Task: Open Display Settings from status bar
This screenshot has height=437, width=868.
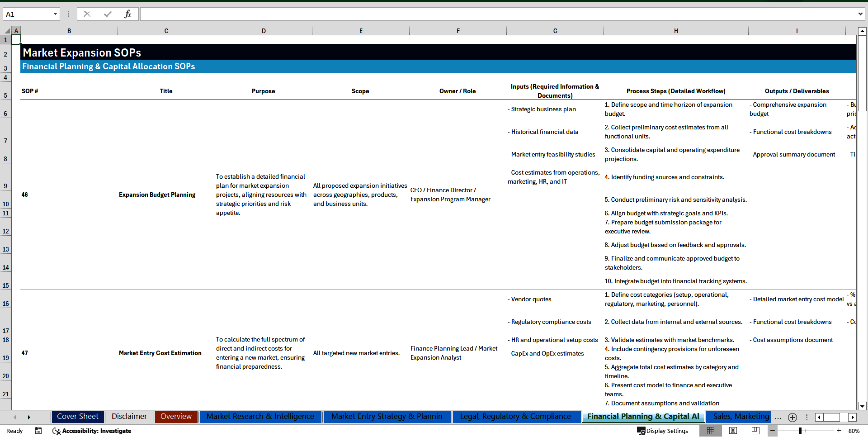Action: pyautogui.click(x=663, y=431)
